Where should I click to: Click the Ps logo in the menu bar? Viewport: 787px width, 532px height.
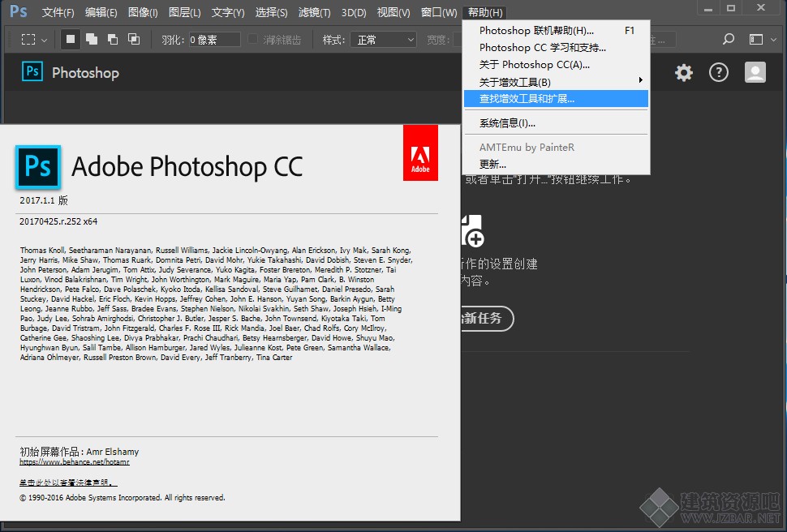coord(19,11)
